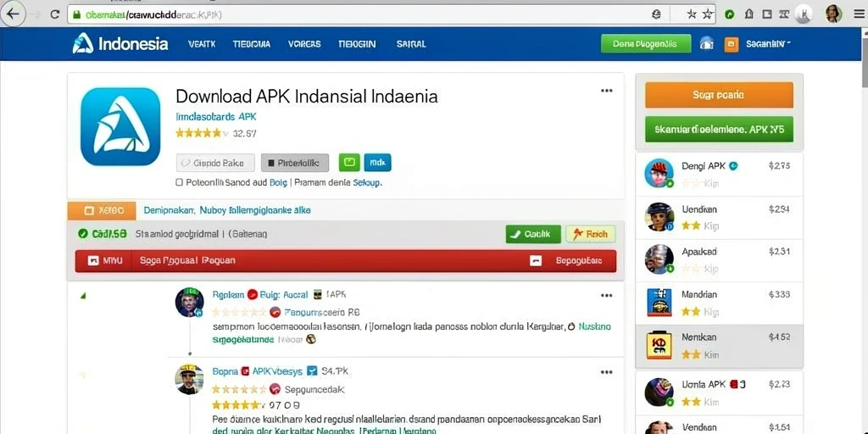Screen dimensions: 868x434
Task: Click Sepoguēare on the red bar
Action: [x=578, y=260]
